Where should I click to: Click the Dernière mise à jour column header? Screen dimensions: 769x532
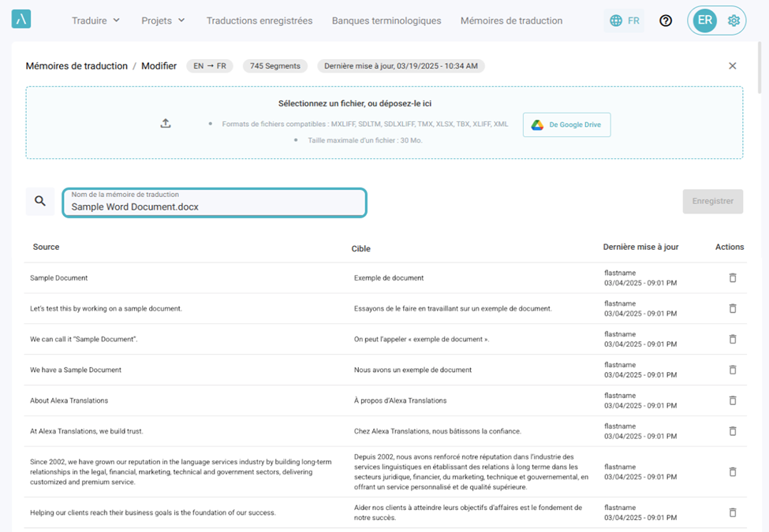pyautogui.click(x=640, y=247)
